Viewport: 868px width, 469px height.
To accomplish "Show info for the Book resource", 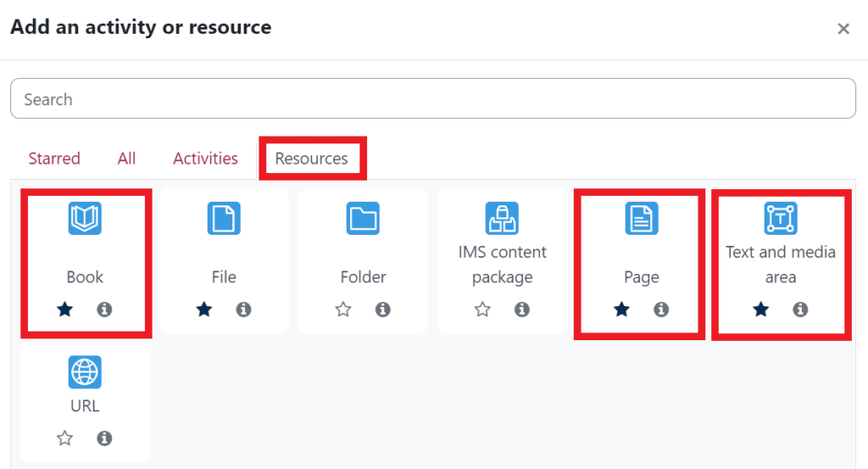I will [x=105, y=310].
